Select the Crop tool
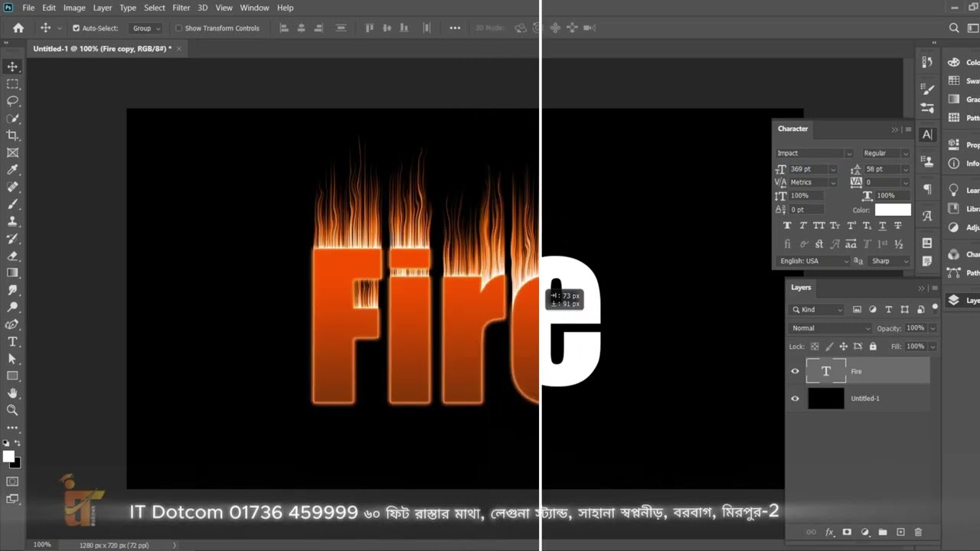The image size is (980, 551). (12, 135)
